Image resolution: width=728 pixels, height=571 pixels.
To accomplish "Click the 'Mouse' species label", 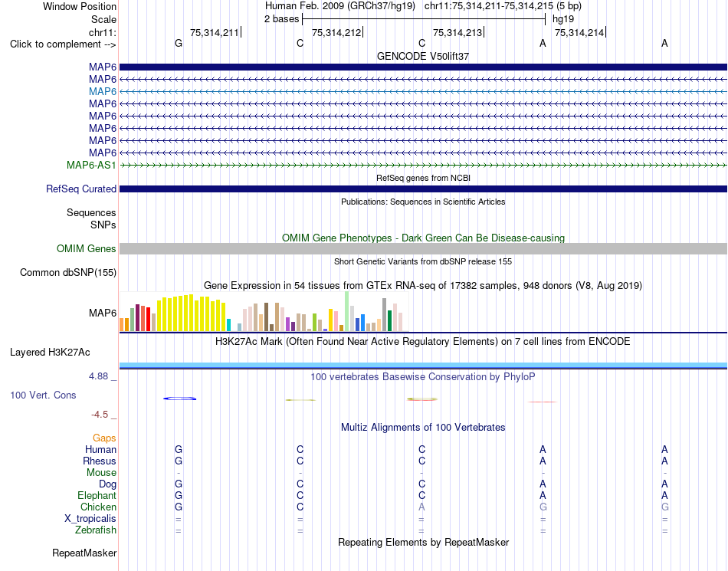I will [101, 473].
